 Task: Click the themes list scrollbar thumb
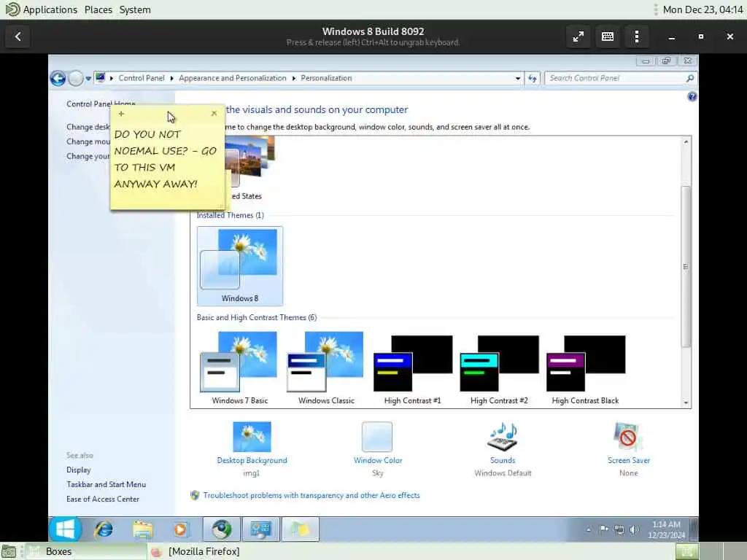coord(686,266)
